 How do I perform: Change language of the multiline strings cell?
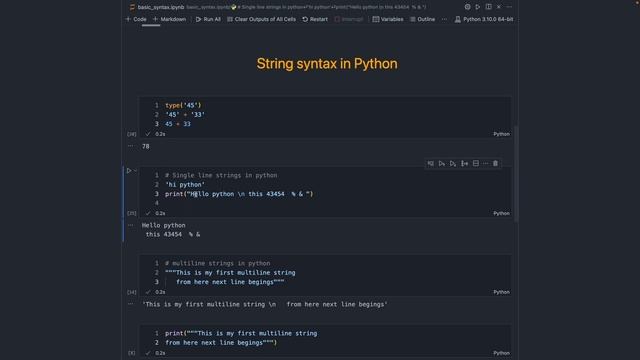click(501, 292)
